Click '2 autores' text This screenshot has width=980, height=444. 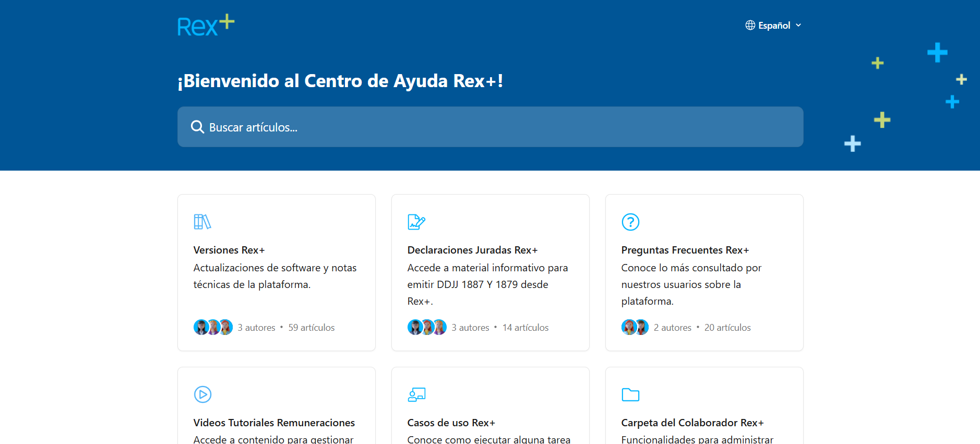pyautogui.click(x=673, y=328)
